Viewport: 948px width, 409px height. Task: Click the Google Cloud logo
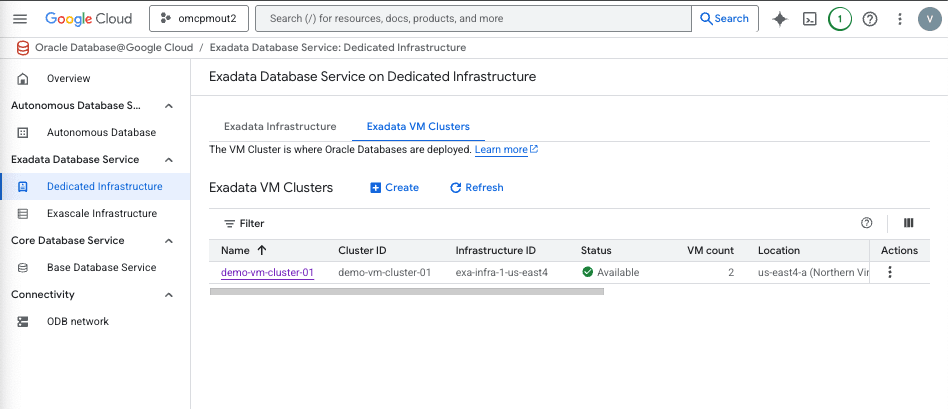point(88,19)
